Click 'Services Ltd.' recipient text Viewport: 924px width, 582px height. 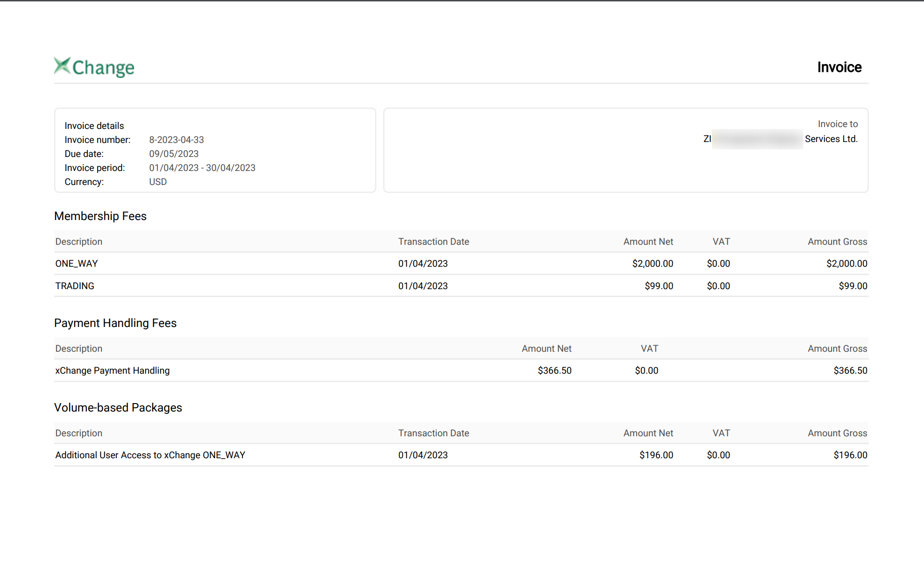coord(831,139)
